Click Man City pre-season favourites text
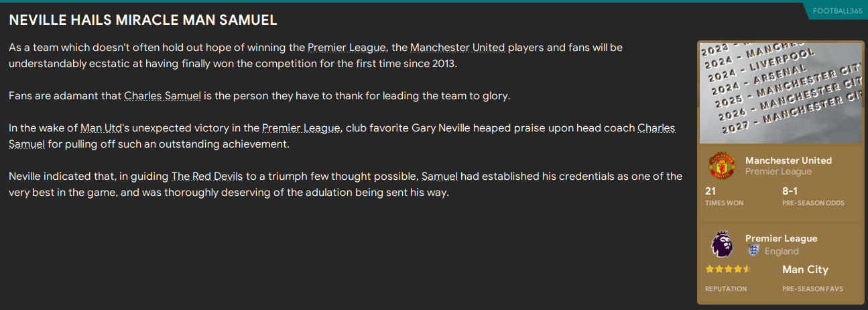The width and height of the screenshot is (868, 310). pyautogui.click(x=805, y=270)
